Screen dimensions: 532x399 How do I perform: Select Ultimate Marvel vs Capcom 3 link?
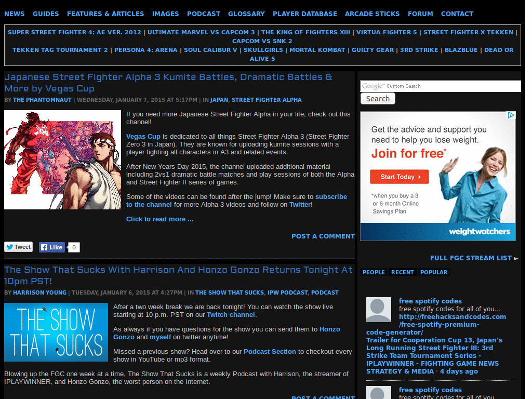tap(201, 32)
